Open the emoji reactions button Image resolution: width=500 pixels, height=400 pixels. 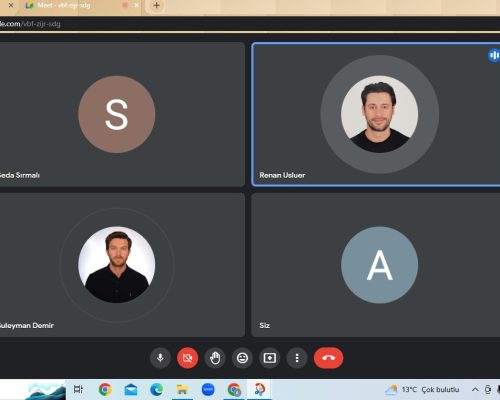coord(242,358)
